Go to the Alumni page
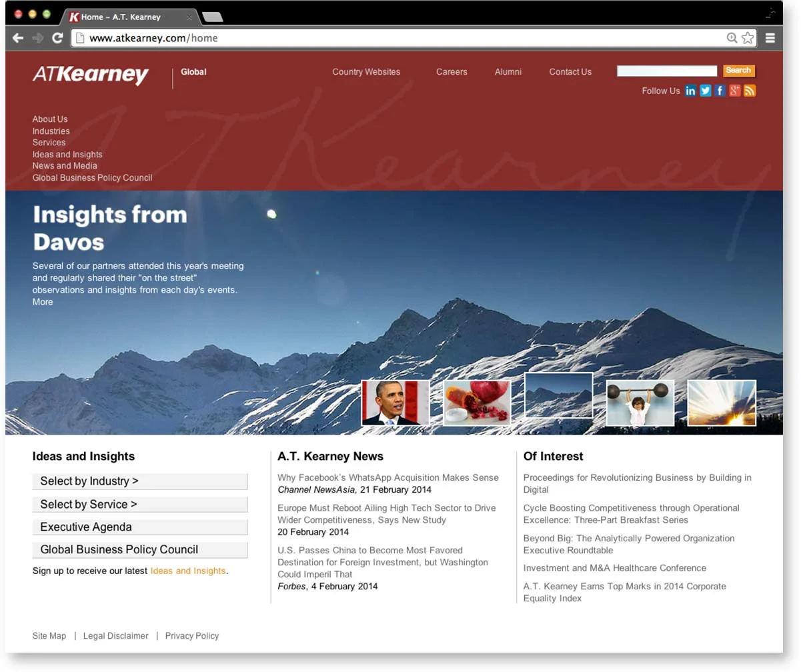This screenshot has width=801, height=672. 508,72
